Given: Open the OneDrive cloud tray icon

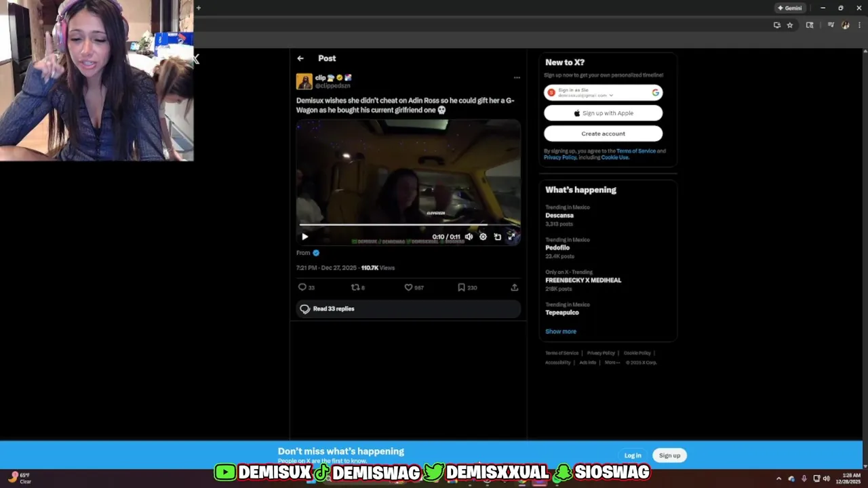Looking at the screenshot, I should click(791, 479).
